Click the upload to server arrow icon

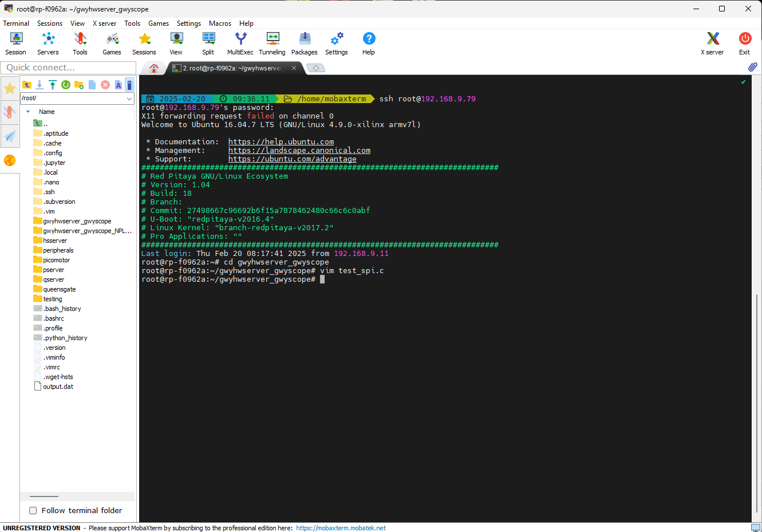pyautogui.click(x=53, y=85)
